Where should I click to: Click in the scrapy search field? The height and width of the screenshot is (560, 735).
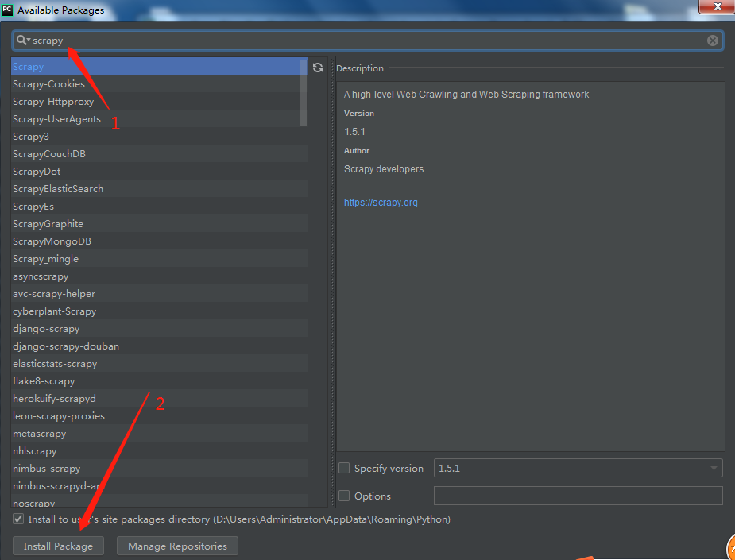click(367, 41)
